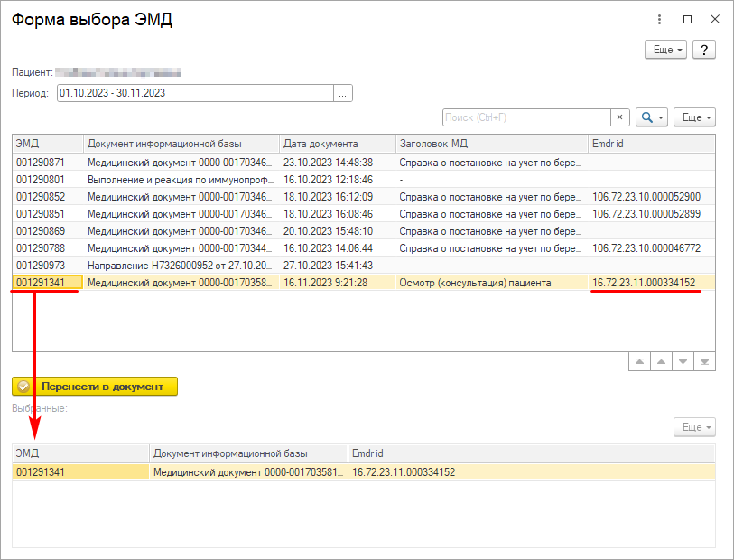Move up one row with the up arrow

661,361
